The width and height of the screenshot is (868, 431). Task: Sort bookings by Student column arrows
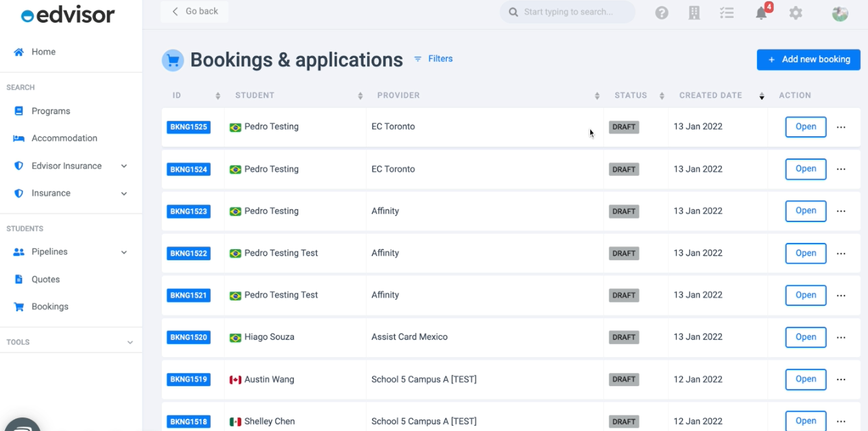[360, 96]
